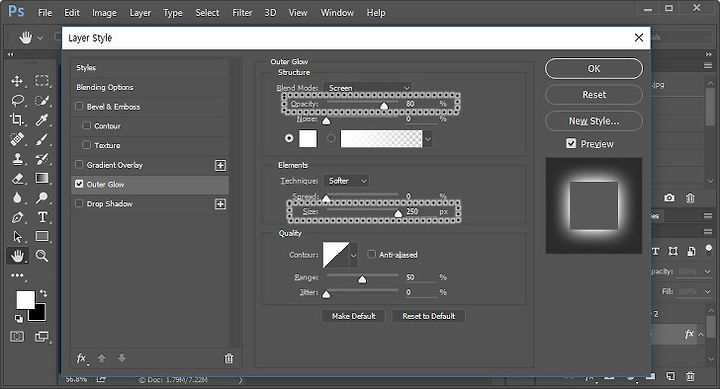The width and height of the screenshot is (720, 389).
Task: Select the Zoom tool
Action: pyautogui.click(x=42, y=256)
